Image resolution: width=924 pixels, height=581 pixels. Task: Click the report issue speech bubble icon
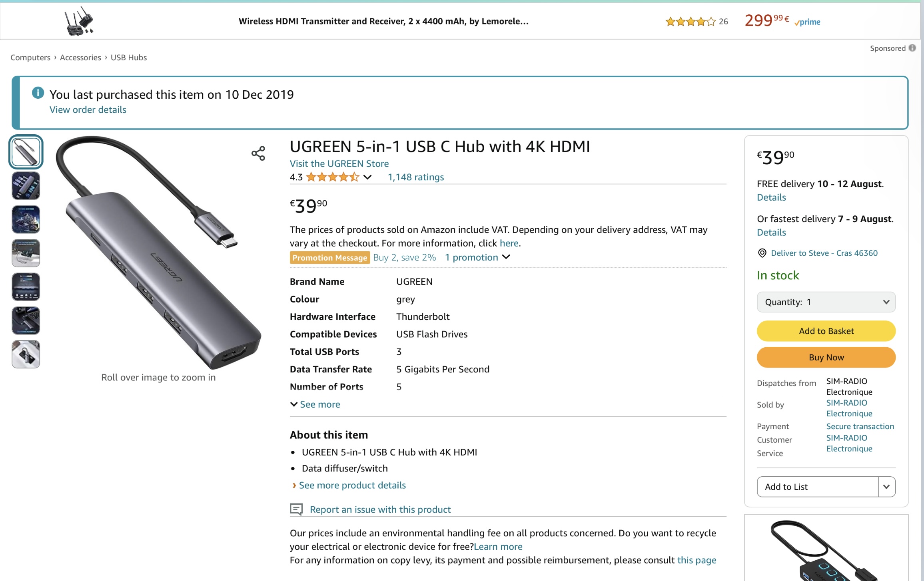296,509
